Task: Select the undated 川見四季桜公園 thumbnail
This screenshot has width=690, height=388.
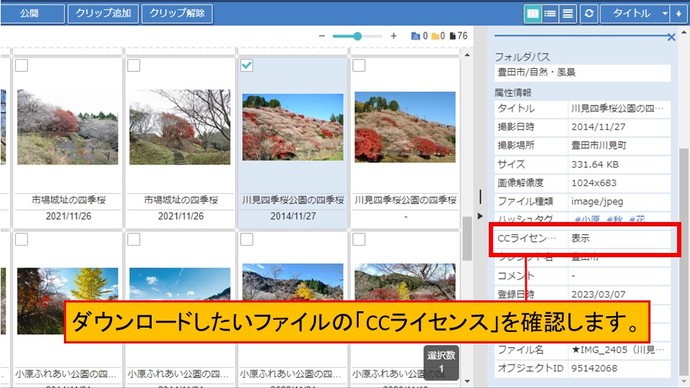Action: (405, 127)
